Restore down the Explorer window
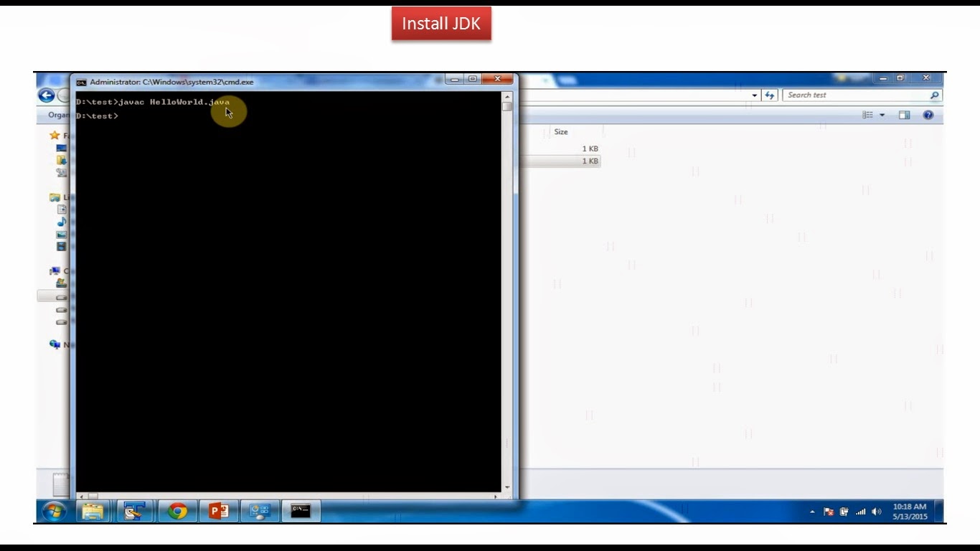 tap(900, 78)
